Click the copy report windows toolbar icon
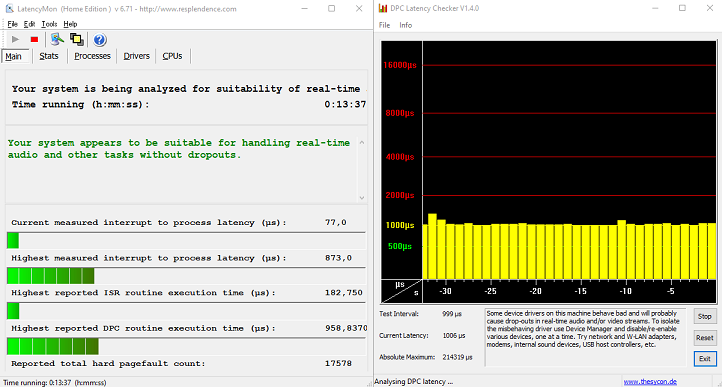Viewport: 722px width, 387px height. coord(76,40)
